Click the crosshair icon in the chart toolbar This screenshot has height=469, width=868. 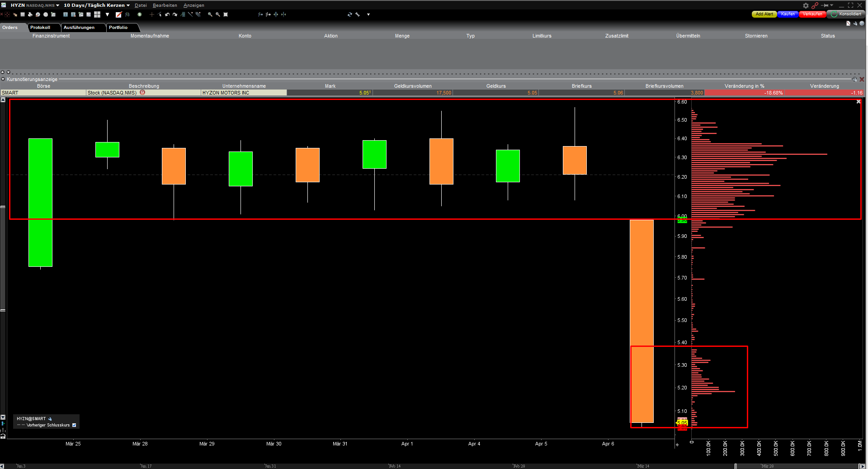coord(7,14)
